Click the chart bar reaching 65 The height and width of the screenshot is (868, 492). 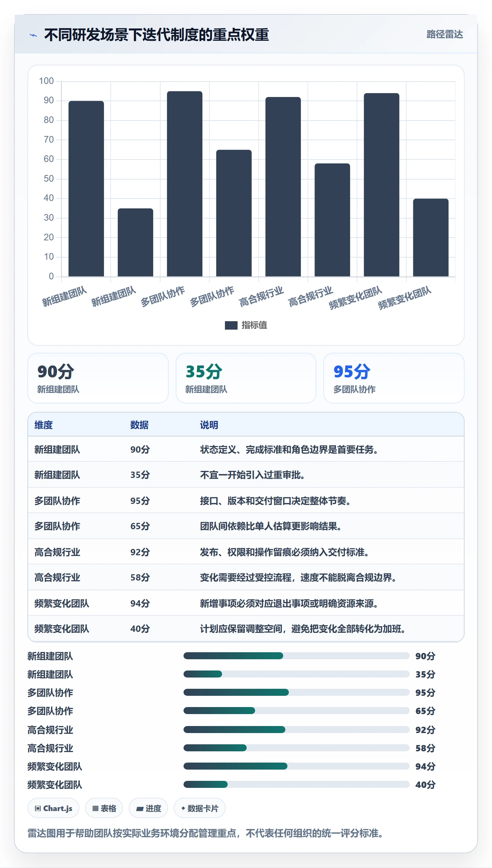234,213
